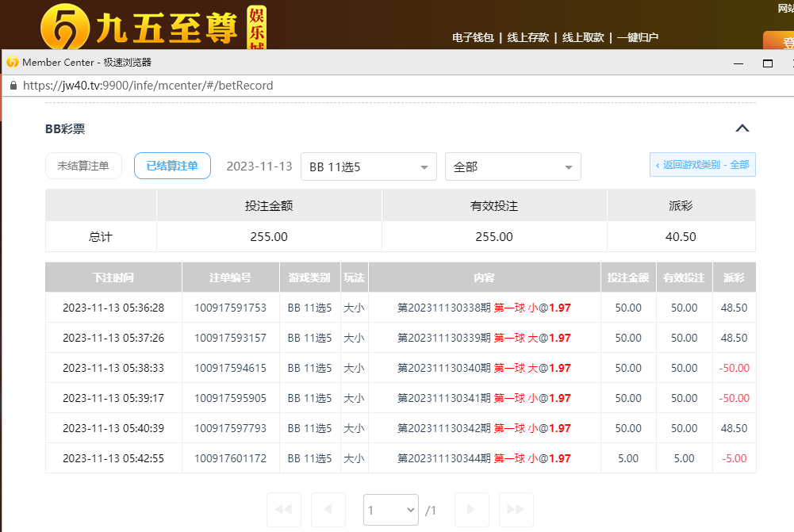Click the 注单编号 column header
Screen dimensions: 794x532
pyautogui.click(x=230, y=277)
